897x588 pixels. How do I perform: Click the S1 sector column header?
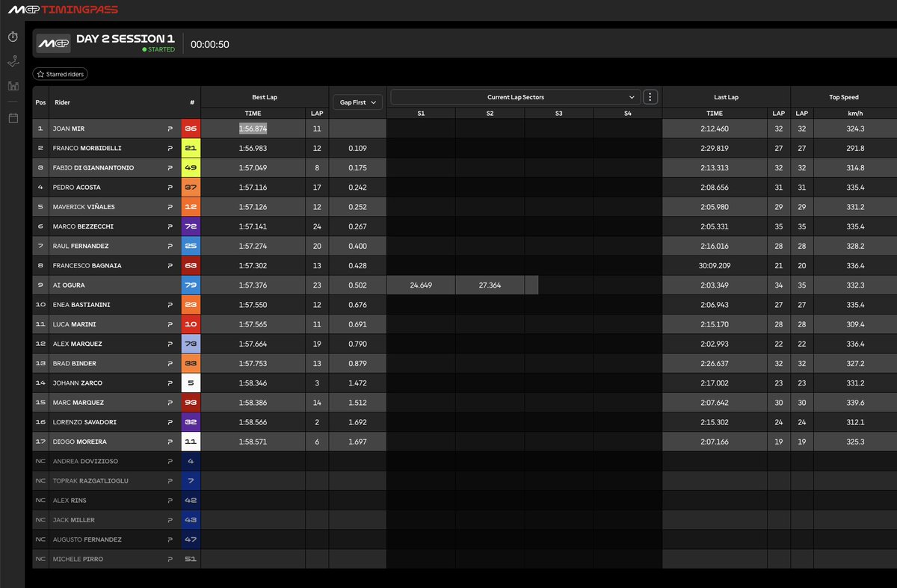[421, 114]
